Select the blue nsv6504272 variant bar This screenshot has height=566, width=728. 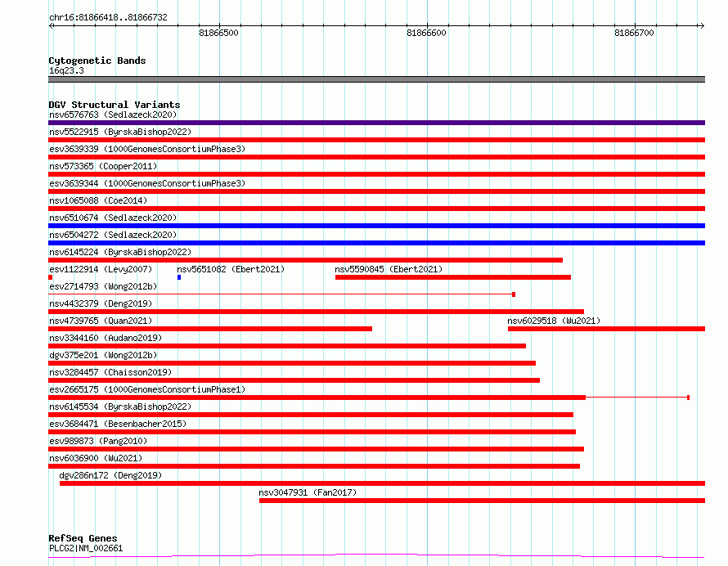[x=376, y=243]
